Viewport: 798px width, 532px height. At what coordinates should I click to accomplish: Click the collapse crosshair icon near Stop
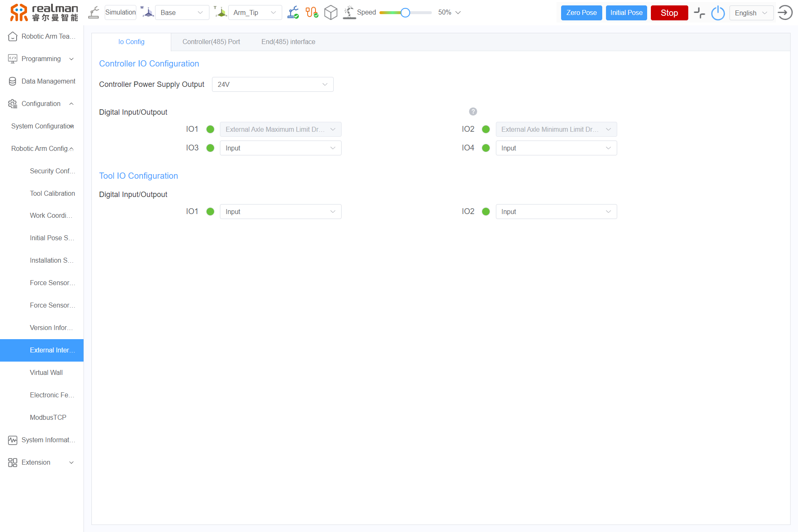699,13
